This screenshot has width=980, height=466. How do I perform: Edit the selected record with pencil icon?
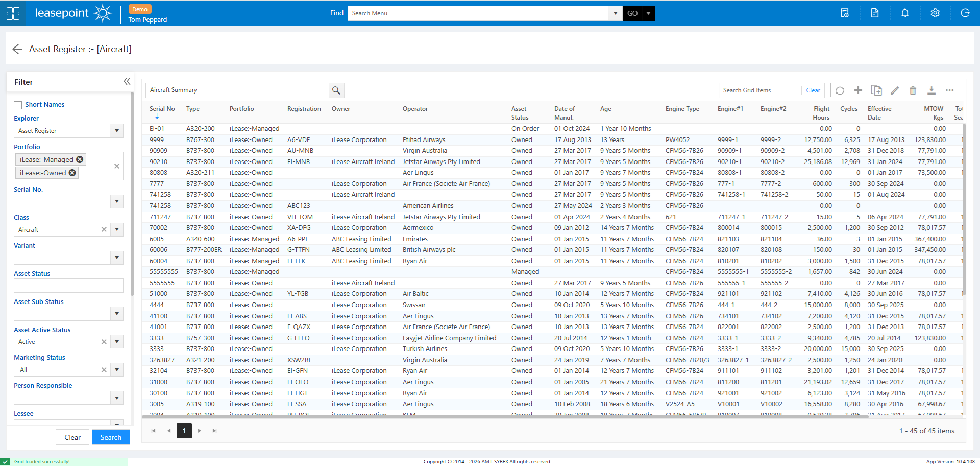coord(895,90)
